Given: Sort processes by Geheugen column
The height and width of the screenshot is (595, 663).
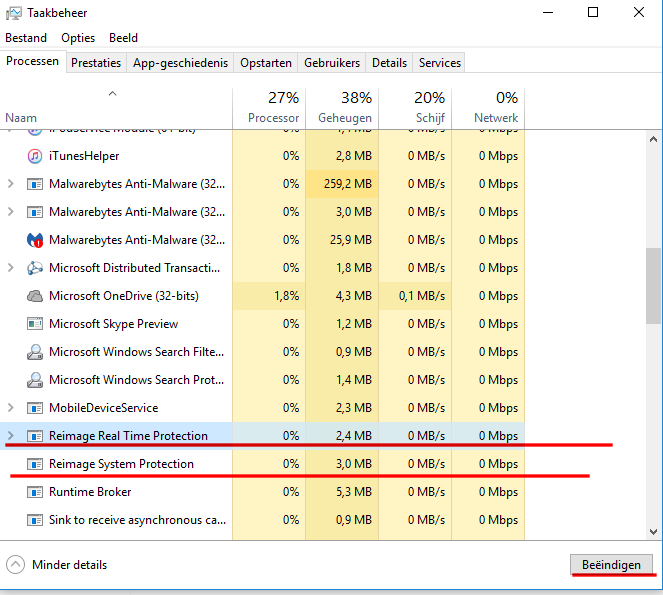Looking at the screenshot, I should click(x=341, y=108).
